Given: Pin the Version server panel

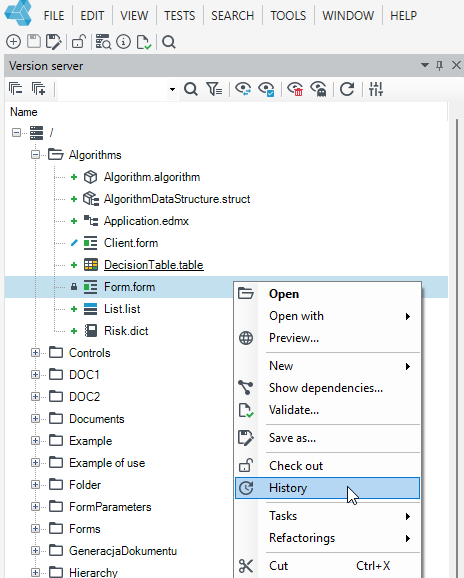Looking at the screenshot, I should pyautogui.click(x=439, y=66).
